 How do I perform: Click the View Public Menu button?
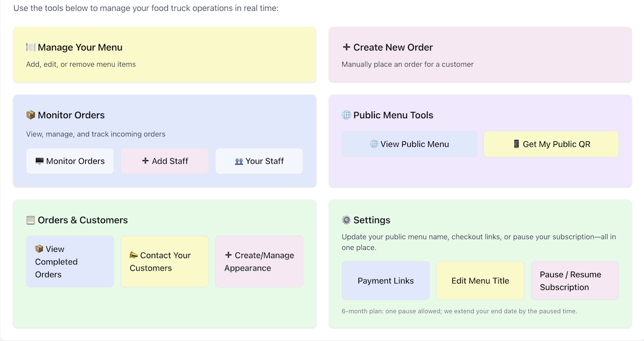point(410,144)
